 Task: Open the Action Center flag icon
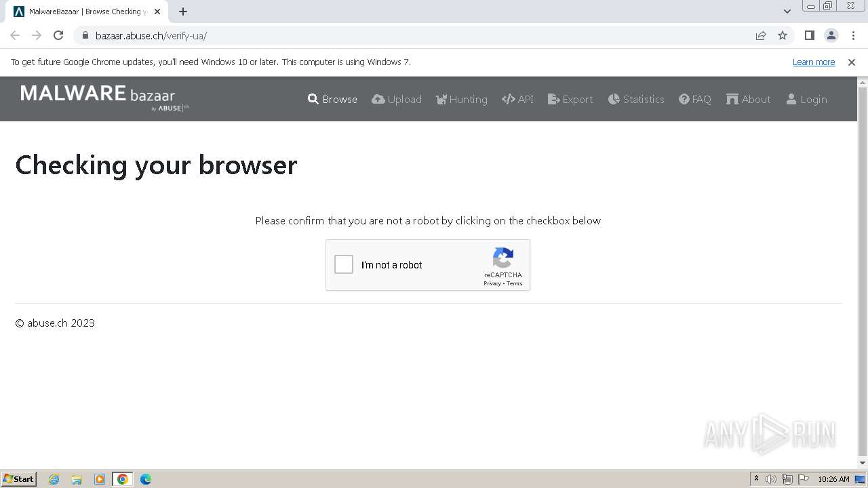804,479
